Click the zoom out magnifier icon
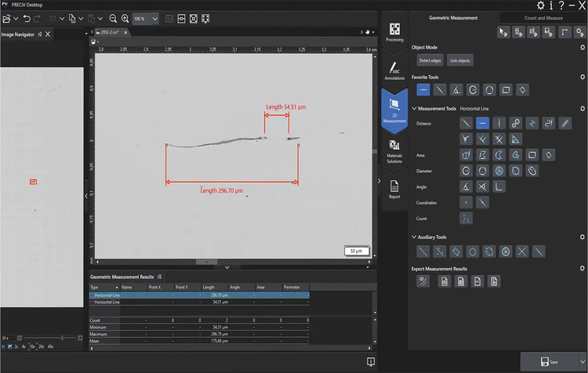The height and width of the screenshot is (373, 588). (113, 18)
